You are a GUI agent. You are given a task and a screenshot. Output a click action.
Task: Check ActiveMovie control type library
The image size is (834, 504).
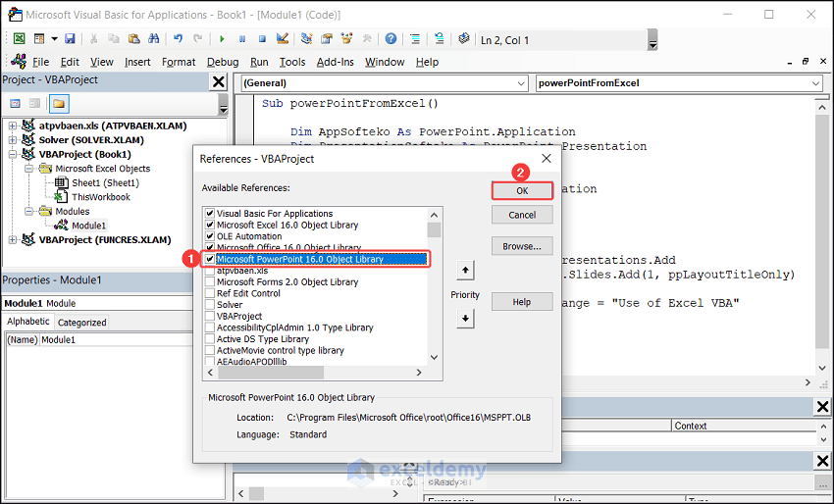[x=210, y=350]
